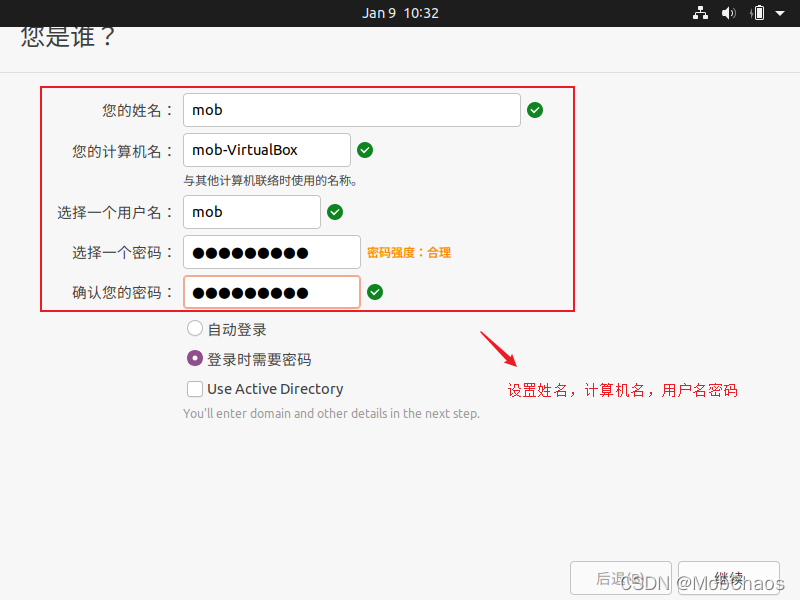
Task: Click the 您是谁？ page heading
Action: click(x=67, y=38)
